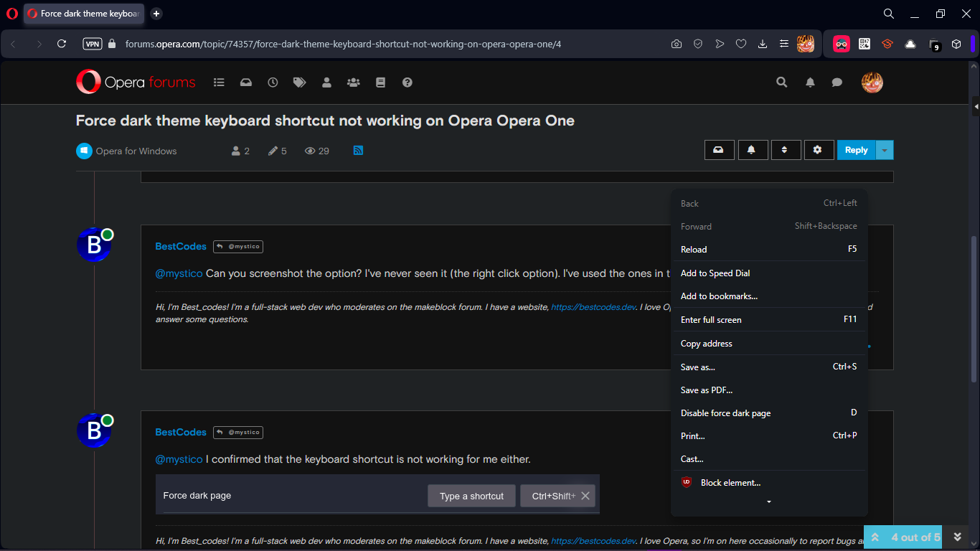The height and width of the screenshot is (551, 980).
Task: Open the topic RSS feed icon
Action: pos(358,151)
